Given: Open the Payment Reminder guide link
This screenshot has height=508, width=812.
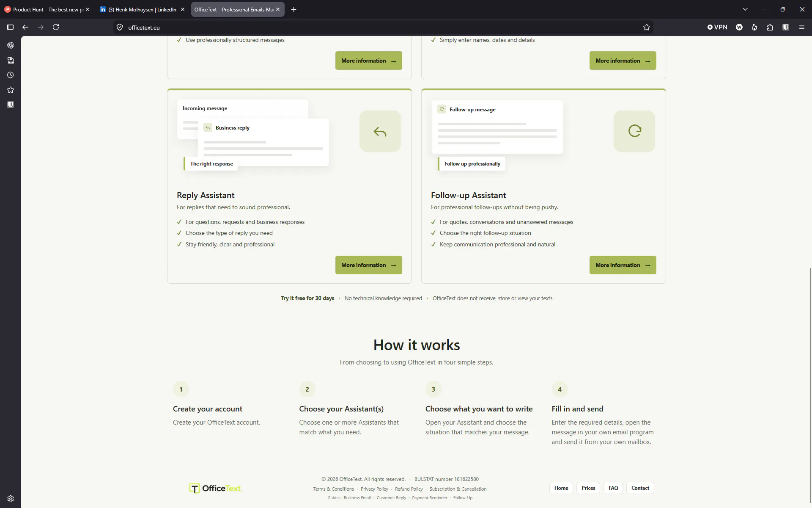Looking at the screenshot, I should [x=430, y=498].
